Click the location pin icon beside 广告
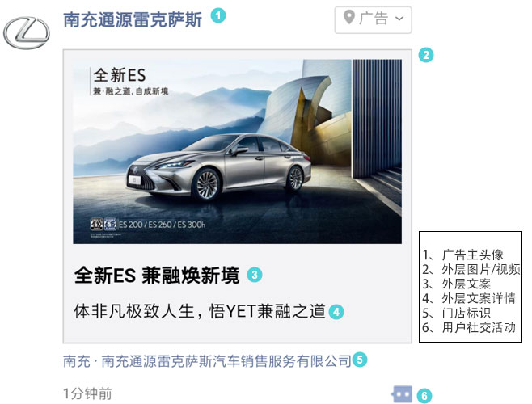The width and height of the screenshot is (532, 404). (348, 17)
